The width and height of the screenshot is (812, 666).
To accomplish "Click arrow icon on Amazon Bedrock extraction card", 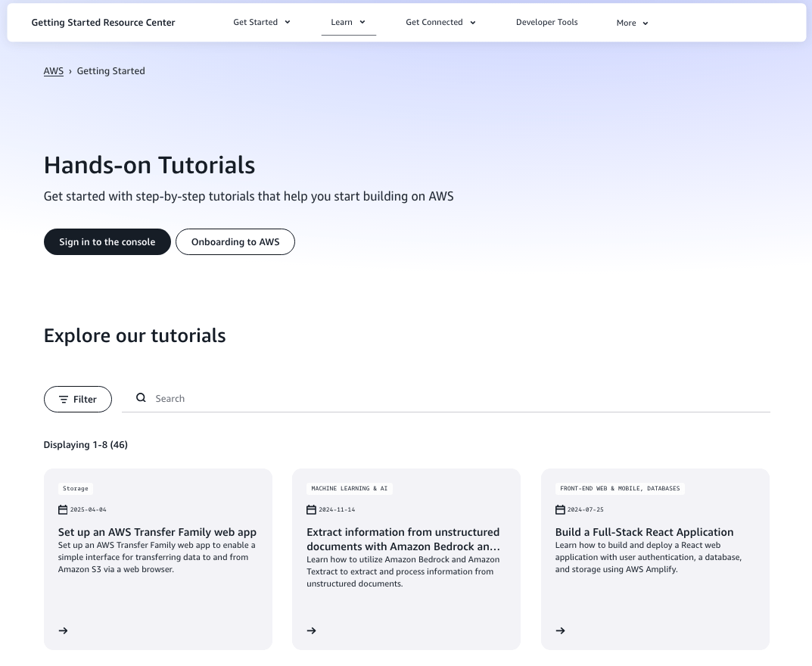I will point(311,630).
